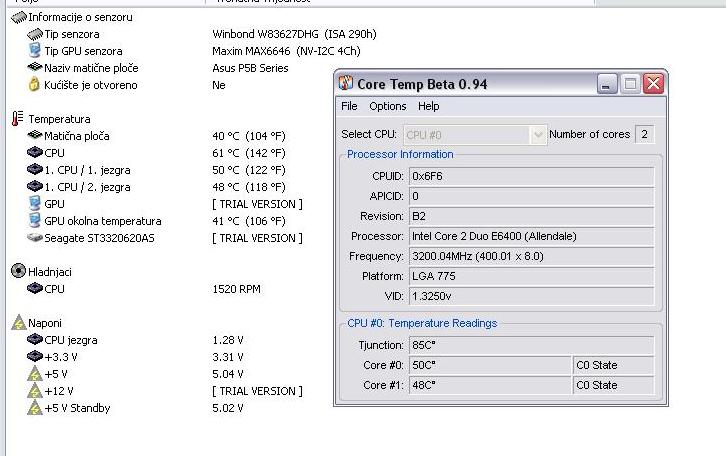Screen dimensions: 726x456
Task: Click the +12 V voltage triangle icon
Action: pos(35,391)
